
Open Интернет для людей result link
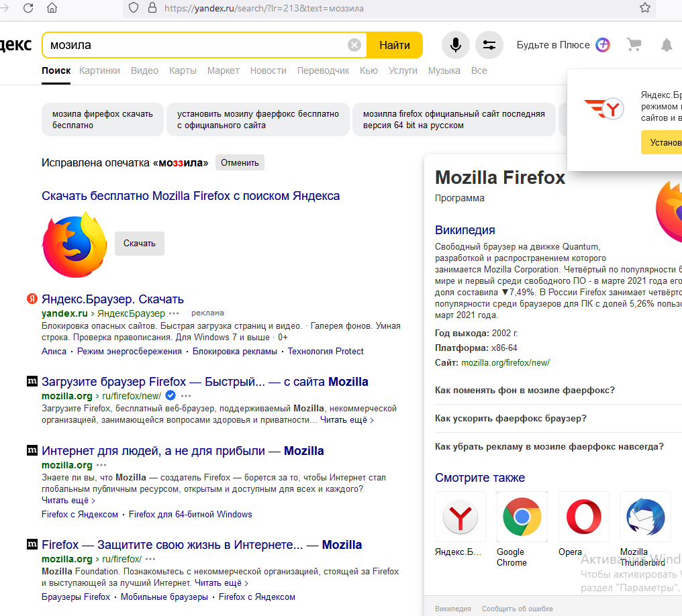click(183, 451)
